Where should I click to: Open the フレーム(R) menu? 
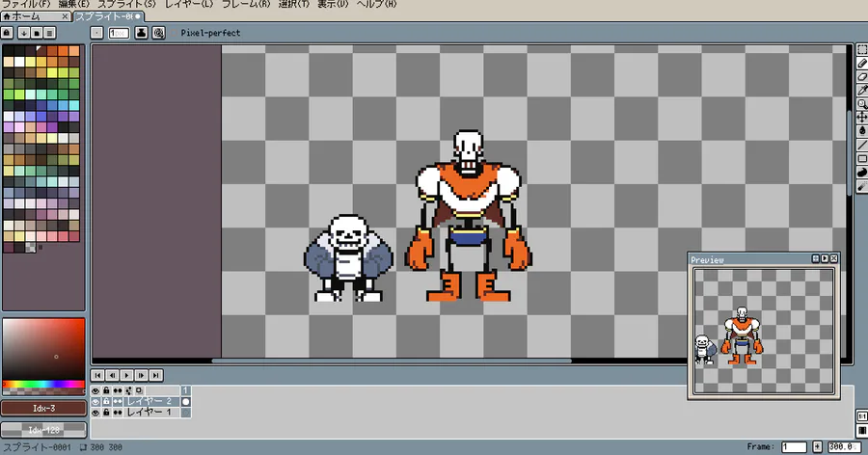coord(246,4)
